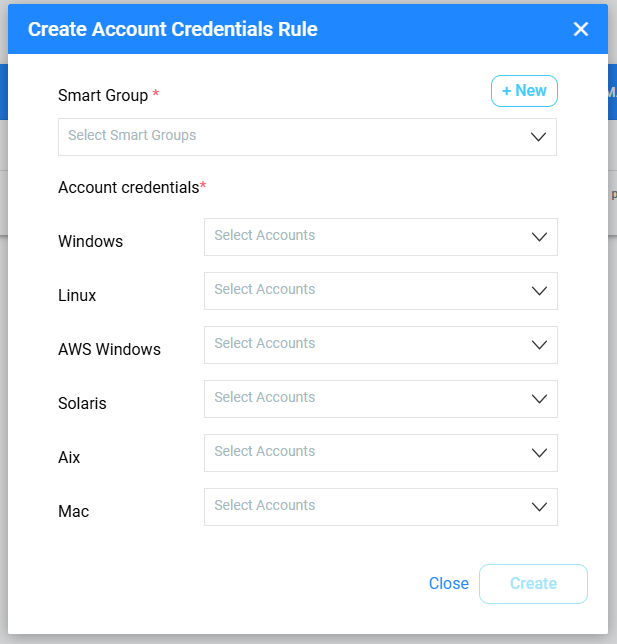This screenshot has height=644, width=617.
Task: Click the Account credentials label
Action: tap(130, 187)
